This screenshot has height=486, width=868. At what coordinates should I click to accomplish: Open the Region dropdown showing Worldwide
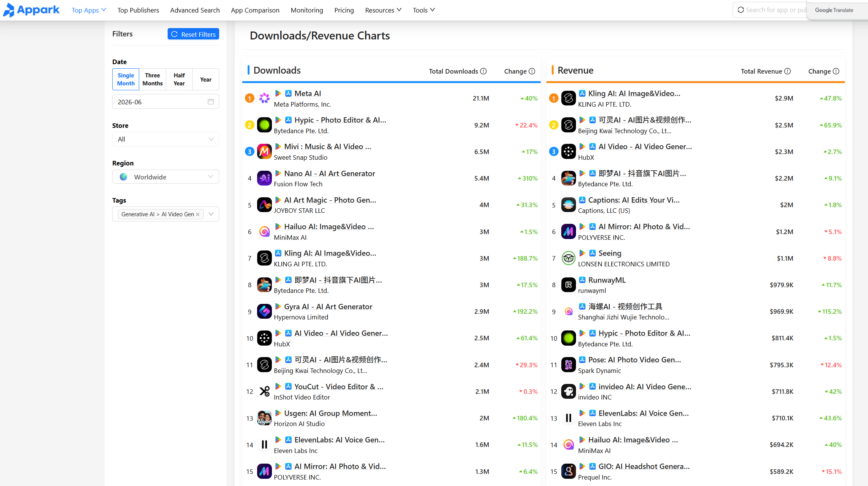(166, 177)
